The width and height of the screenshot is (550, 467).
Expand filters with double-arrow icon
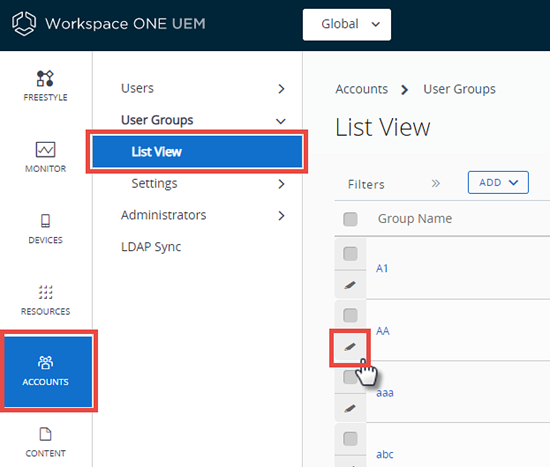(435, 184)
